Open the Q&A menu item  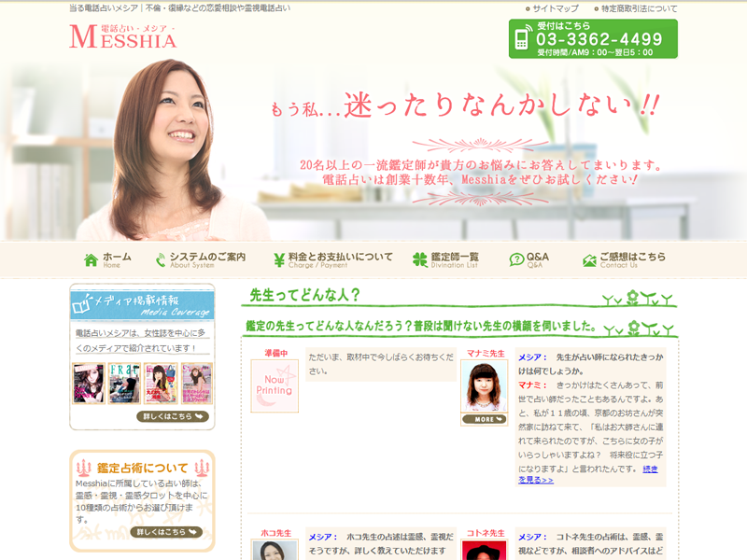pos(538,260)
